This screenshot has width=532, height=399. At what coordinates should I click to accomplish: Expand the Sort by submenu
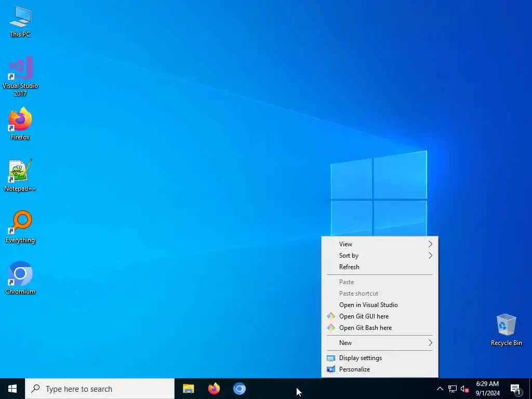(380, 256)
